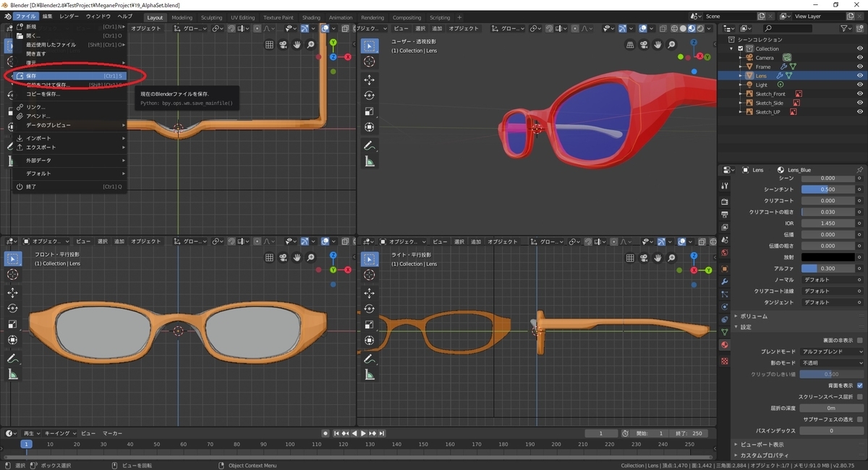
Task: Hide the Frame object in outliner
Action: pos(860,67)
